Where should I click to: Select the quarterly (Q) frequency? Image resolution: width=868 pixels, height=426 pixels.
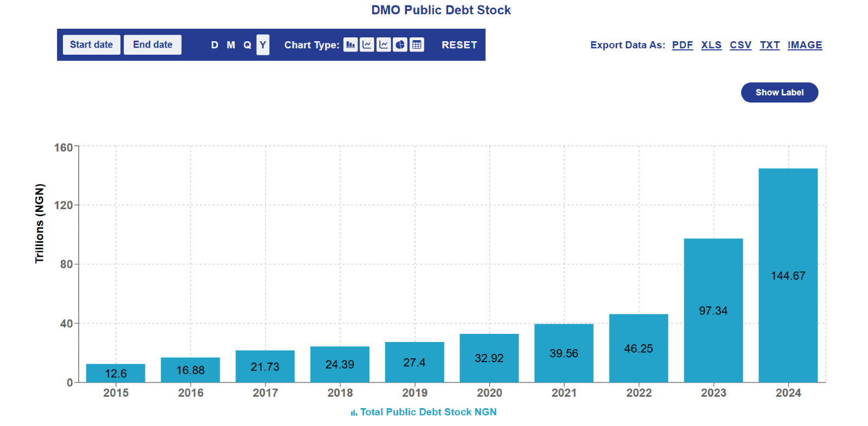click(x=247, y=45)
